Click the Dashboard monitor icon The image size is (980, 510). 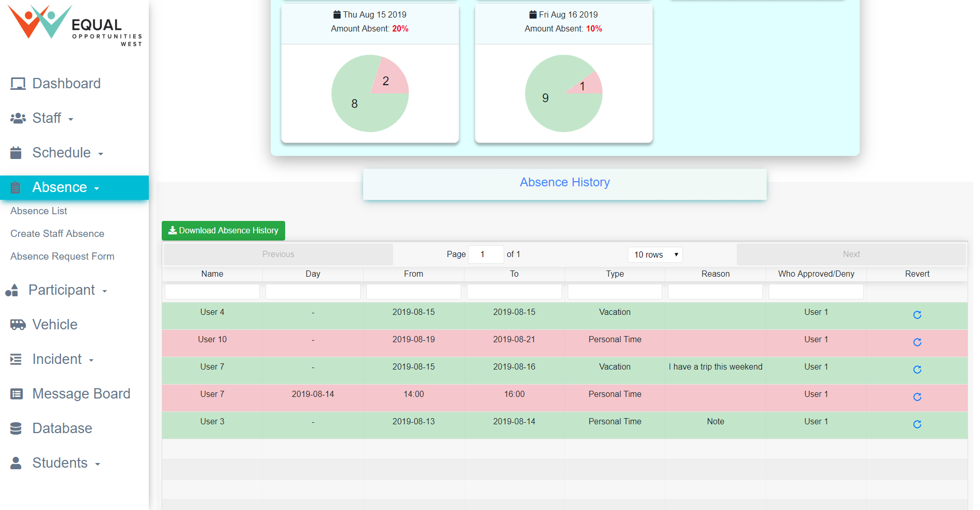18,84
